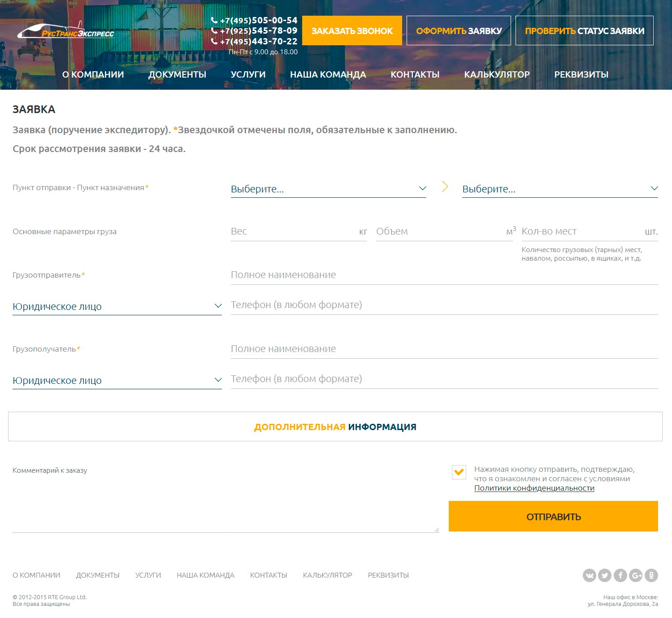
Task: Click the address "ул. Генерала Дорохова, 2а"
Action: (623, 604)
